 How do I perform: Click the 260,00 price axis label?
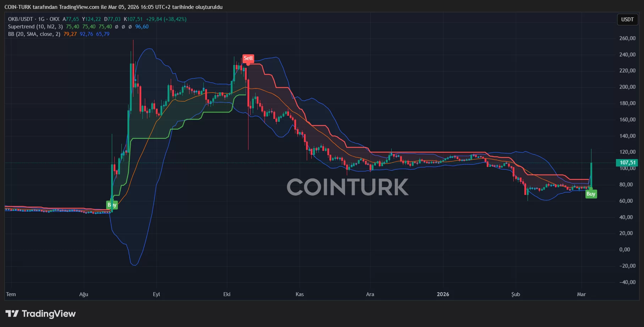point(627,38)
